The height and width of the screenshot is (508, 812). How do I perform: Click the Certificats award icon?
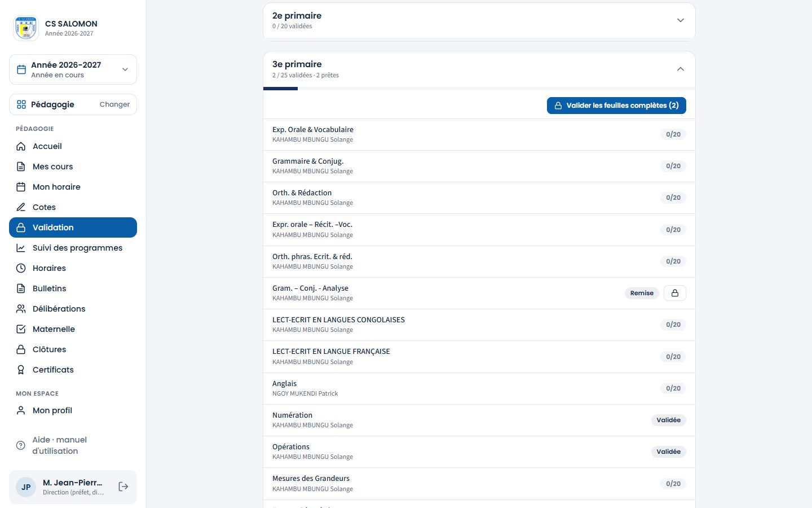(x=21, y=370)
